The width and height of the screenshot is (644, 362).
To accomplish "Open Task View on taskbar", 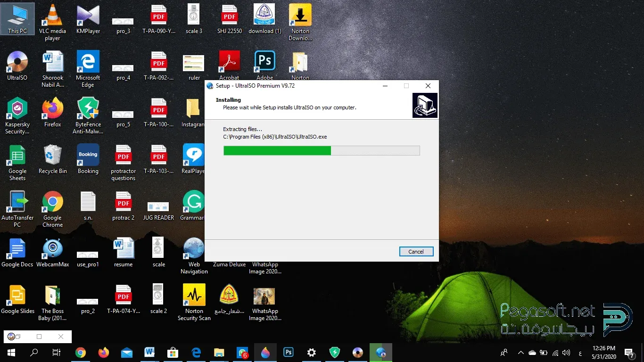I will click(57, 353).
